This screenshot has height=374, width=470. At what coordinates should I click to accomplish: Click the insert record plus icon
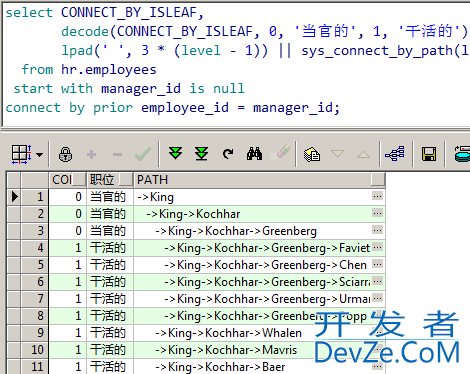pyautogui.click(x=91, y=155)
